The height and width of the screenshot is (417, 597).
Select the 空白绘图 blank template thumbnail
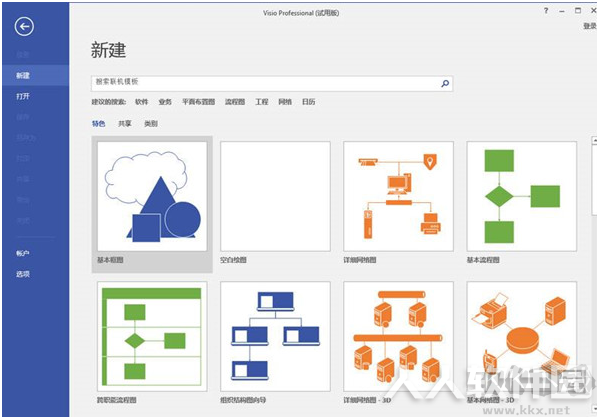pos(275,197)
